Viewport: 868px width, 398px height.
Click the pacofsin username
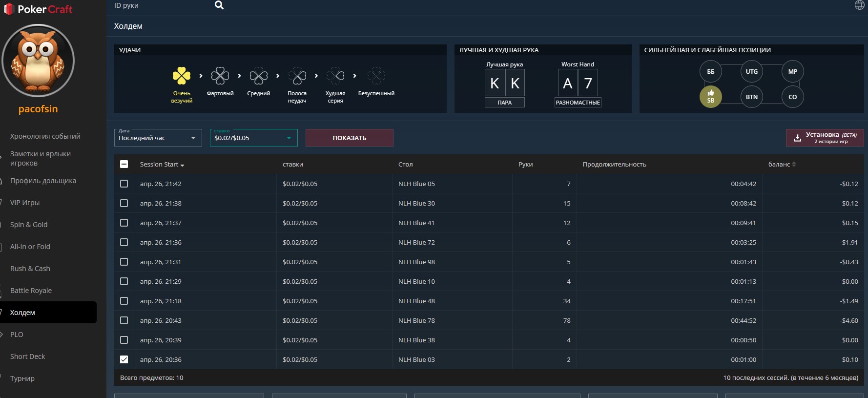(38, 109)
